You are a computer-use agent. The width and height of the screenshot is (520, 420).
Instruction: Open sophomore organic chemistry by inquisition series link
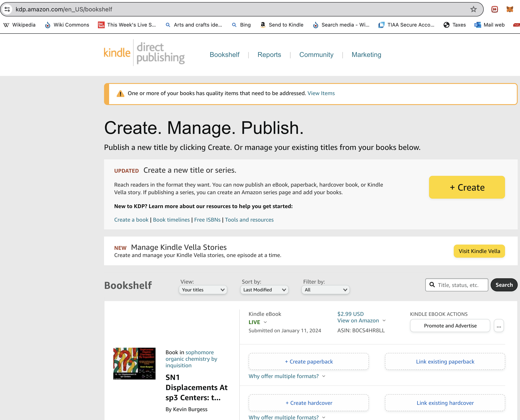[x=191, y=359]
